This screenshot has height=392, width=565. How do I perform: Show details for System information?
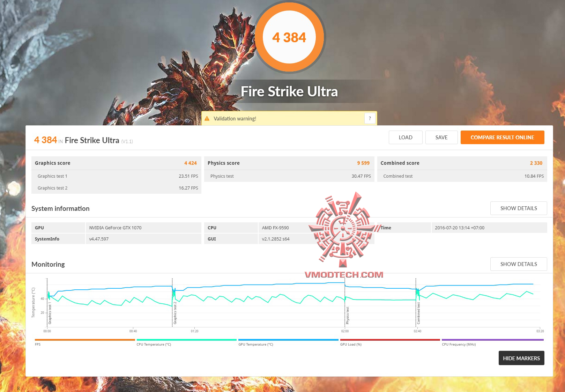(519, 208)
